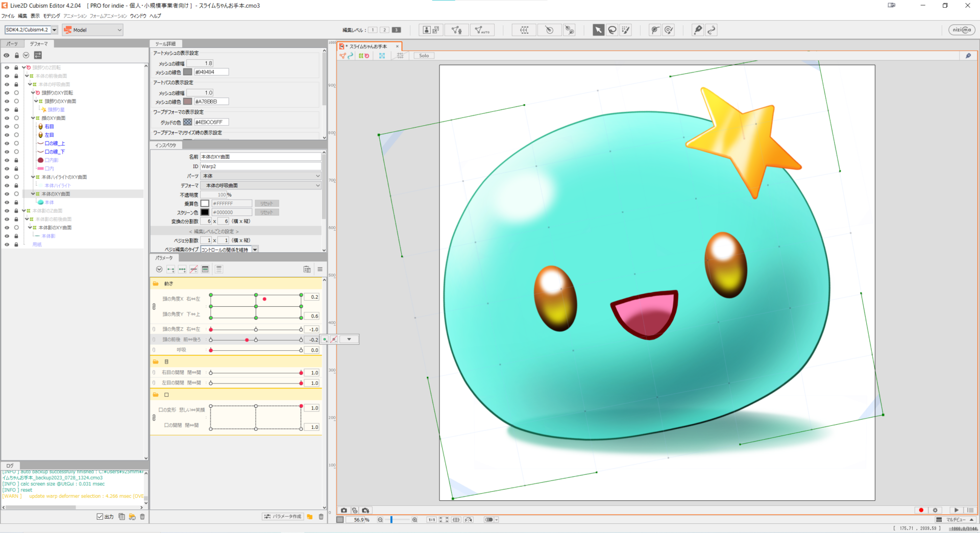Click the パラメータ作成 button
The image size is (980, 533).
coord(283,517)
